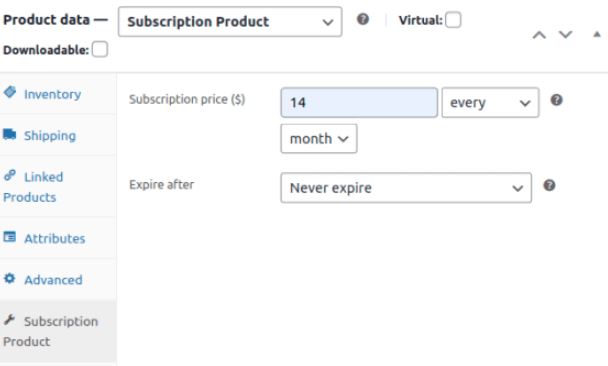The height and width of the screenshot is (366, 608).
Task: Move panel up with up chevron
Action: pyautogui.click(x=539, y=35)
